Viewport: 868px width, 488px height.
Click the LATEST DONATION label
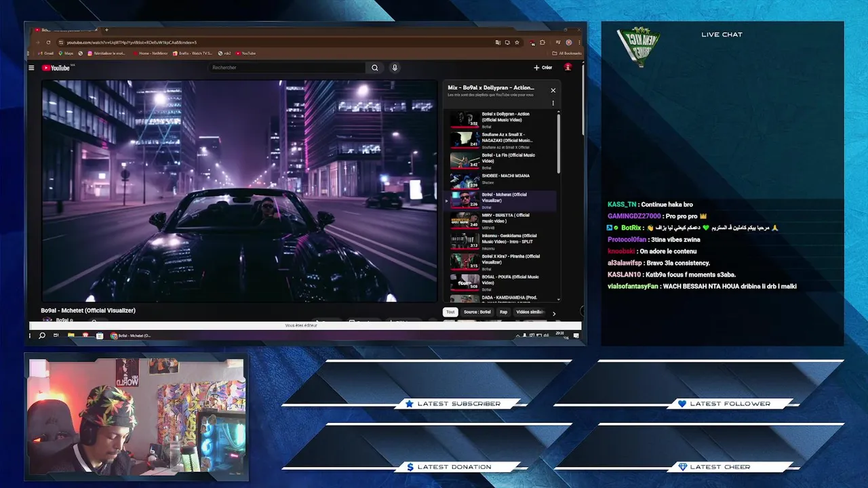454,467
